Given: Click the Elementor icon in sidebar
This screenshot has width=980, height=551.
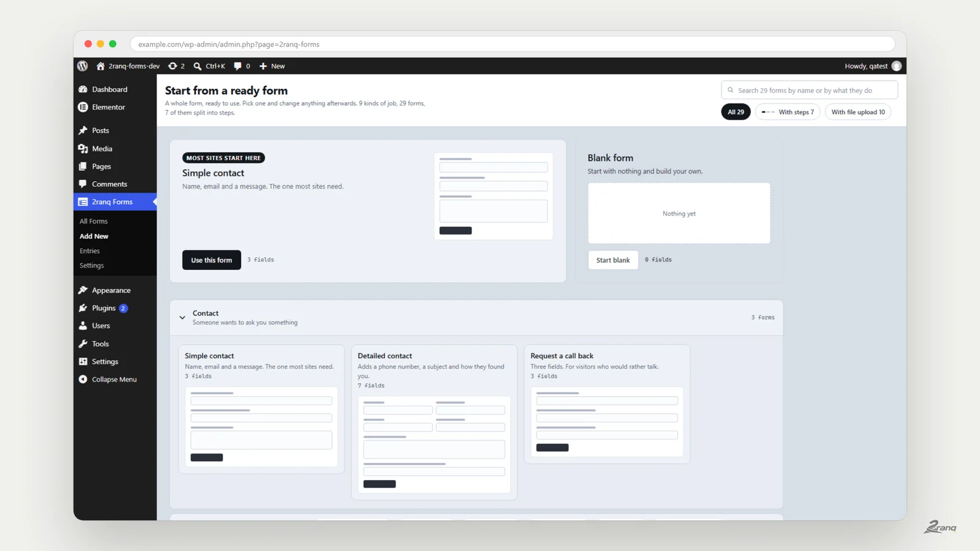Looking at the screenshot, I should coord(83,107).
